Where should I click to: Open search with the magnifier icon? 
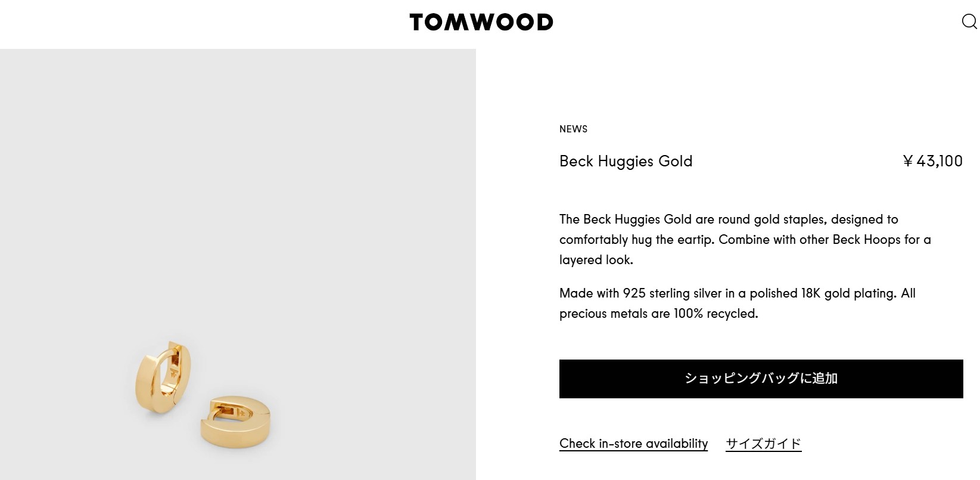(x=969, y=22)
